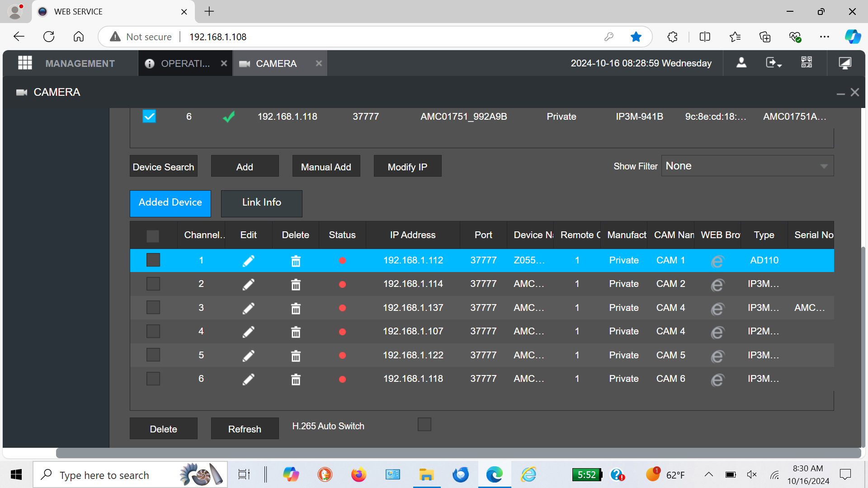Open browser Settings and more menu

825,37
